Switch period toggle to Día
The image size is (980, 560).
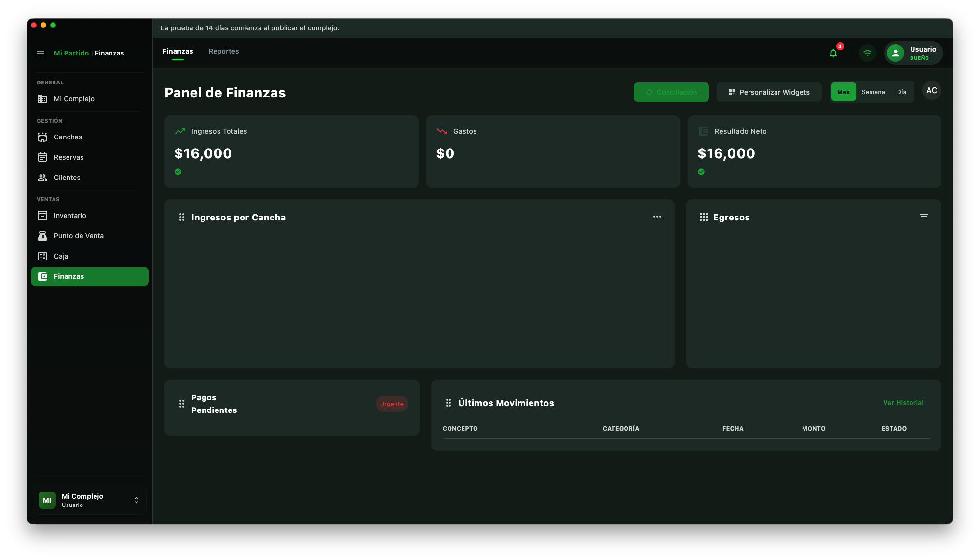(901, 92)
